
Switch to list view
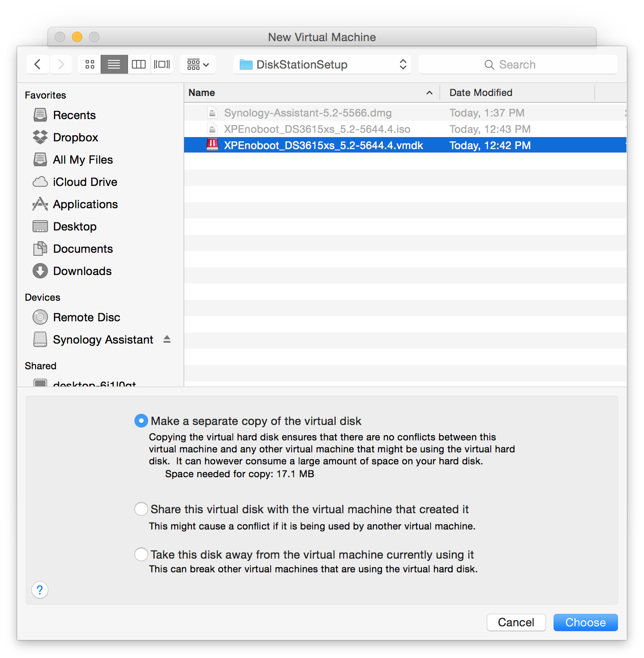click(x=114, y=64)
